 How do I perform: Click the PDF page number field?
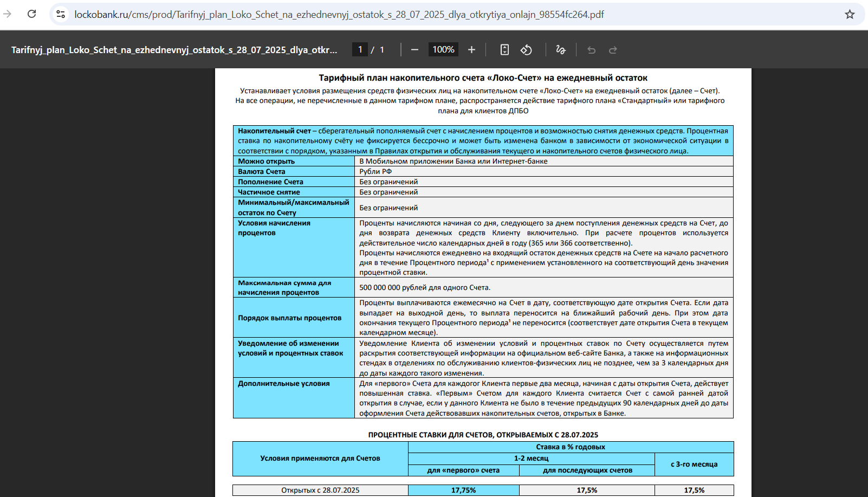pos(360,49)
